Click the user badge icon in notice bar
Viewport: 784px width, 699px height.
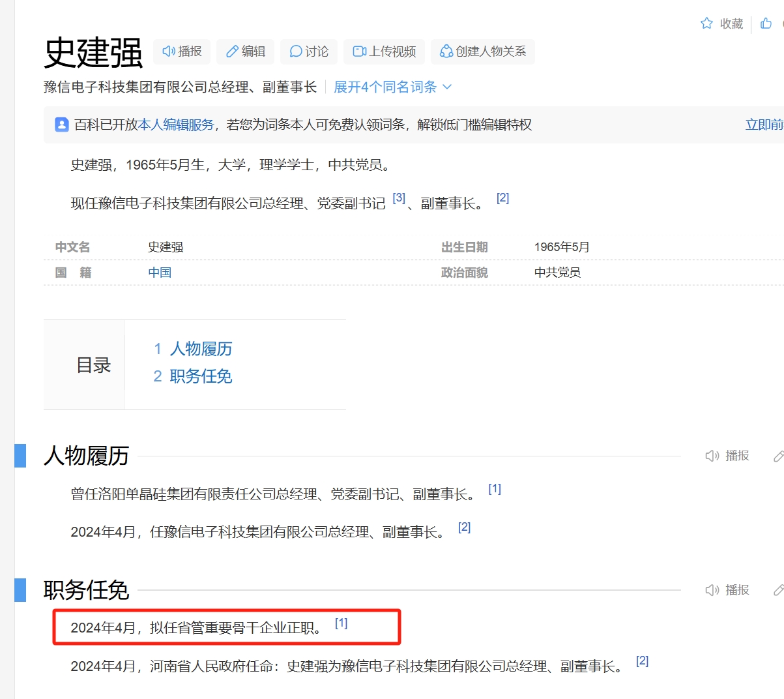pyautogui.click(x=62, y=125)
